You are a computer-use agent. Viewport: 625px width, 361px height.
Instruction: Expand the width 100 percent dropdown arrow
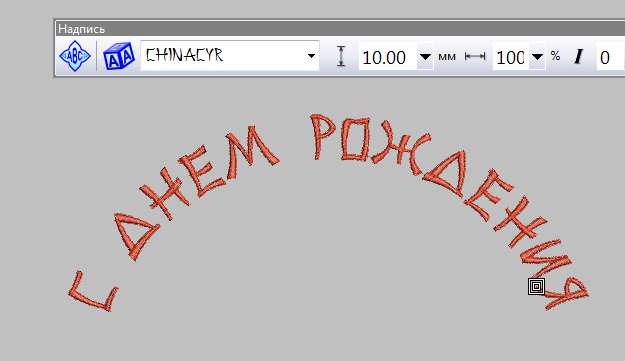[x=537, y=57]
